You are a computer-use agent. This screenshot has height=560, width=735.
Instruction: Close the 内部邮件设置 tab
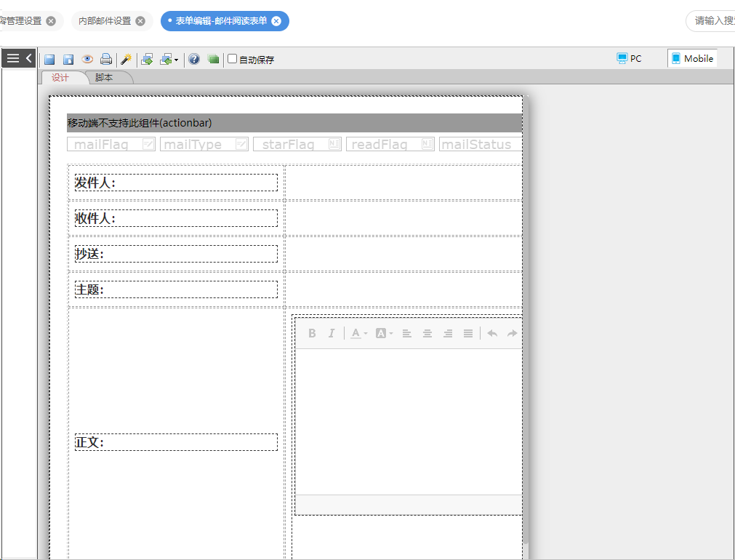(x=140, y=21)
